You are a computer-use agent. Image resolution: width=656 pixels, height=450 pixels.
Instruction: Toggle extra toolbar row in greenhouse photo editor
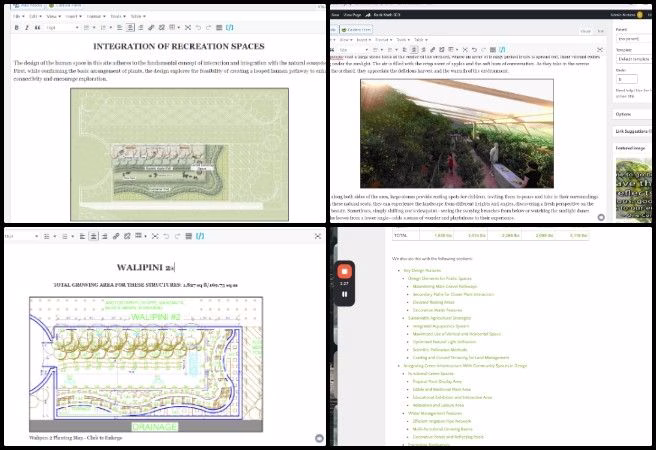coord(493,50)
